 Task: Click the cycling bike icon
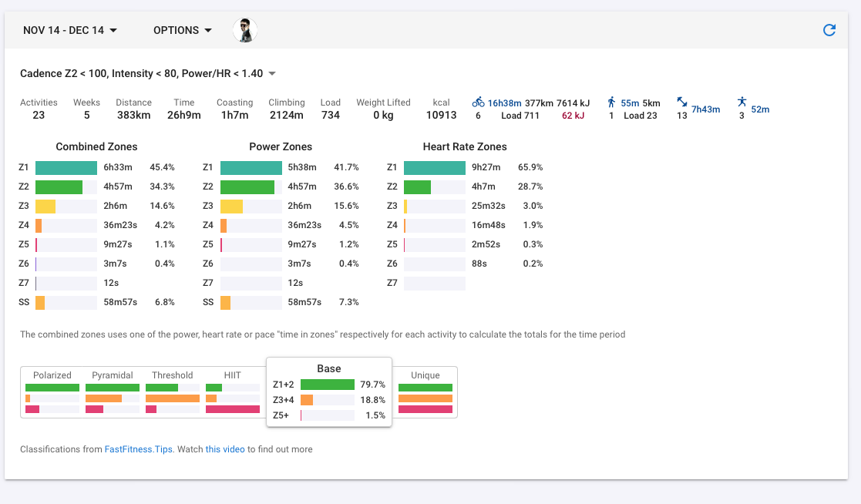tap(478, 102)
